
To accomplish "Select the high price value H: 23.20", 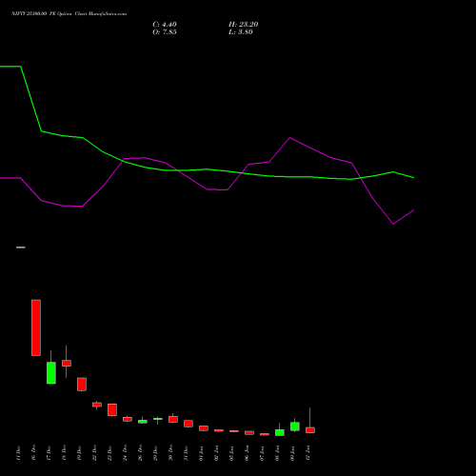I will (243, 25).
